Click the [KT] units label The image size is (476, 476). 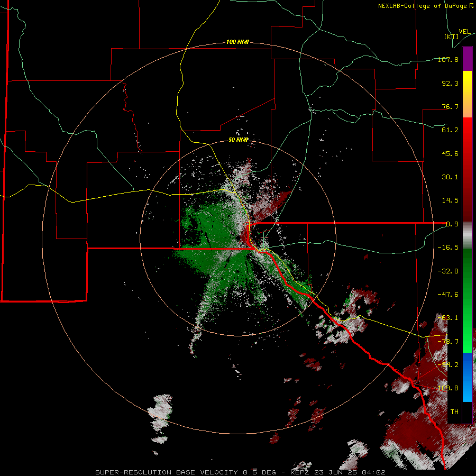(452, 36)
